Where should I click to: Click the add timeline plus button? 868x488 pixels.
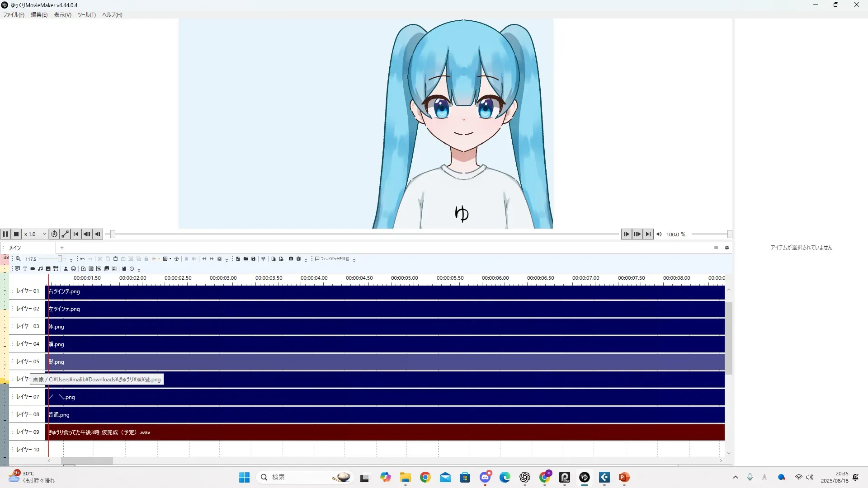(62, 248)
